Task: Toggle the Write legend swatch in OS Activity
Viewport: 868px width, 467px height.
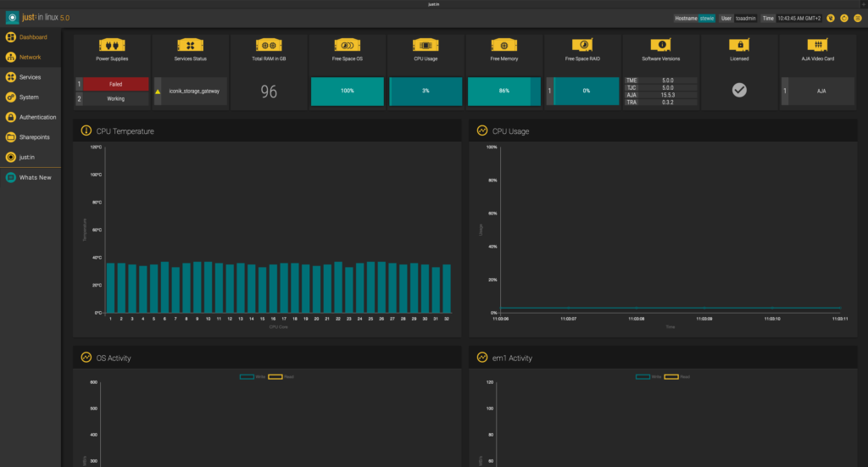Action: pos(247,377)
